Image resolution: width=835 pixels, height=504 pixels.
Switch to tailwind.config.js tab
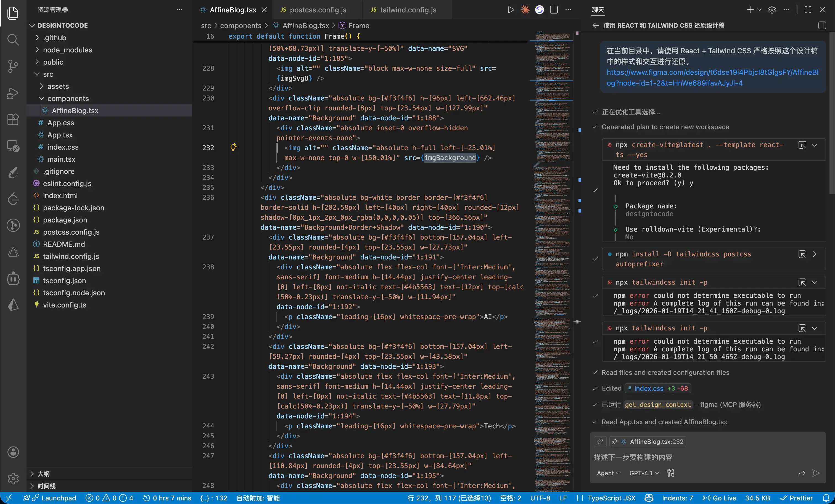408,10
